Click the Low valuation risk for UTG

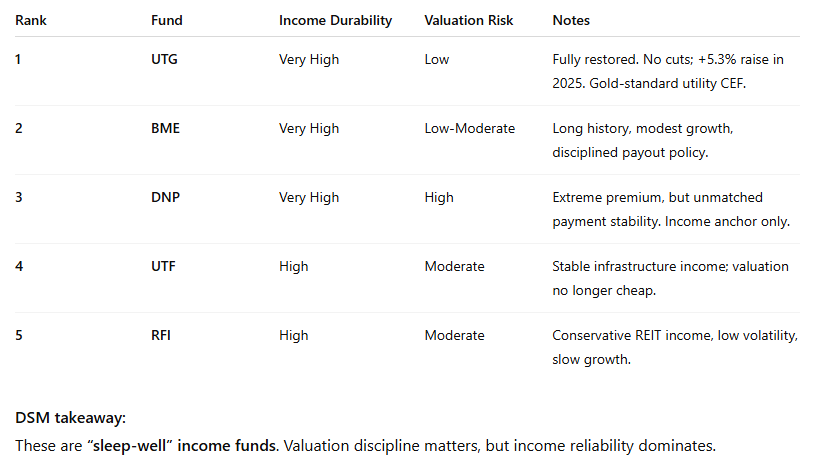[x=437, y=60]
